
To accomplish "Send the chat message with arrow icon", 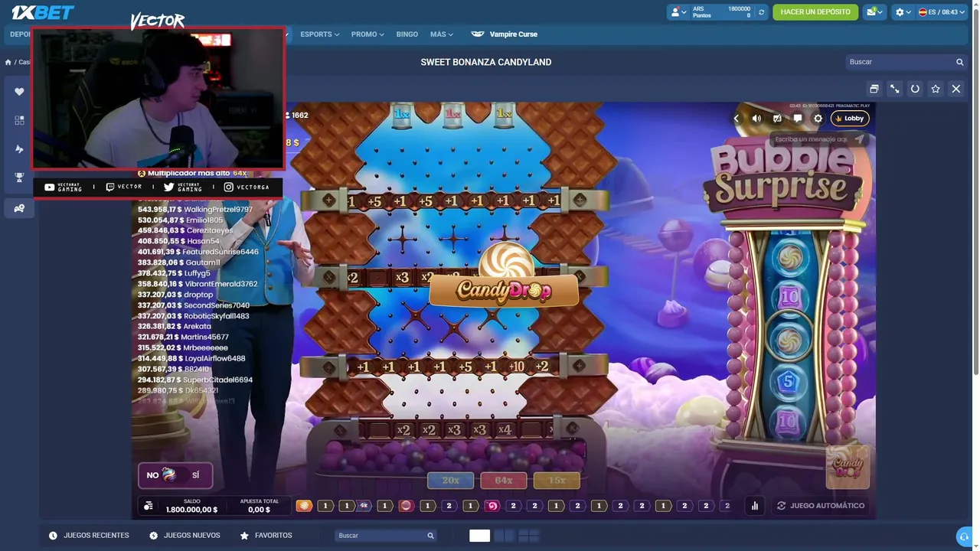I will click(860, 139).
